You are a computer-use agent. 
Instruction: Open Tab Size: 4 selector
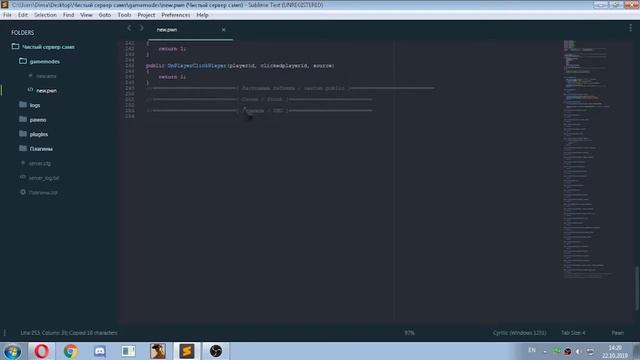(x=573, y=333)
